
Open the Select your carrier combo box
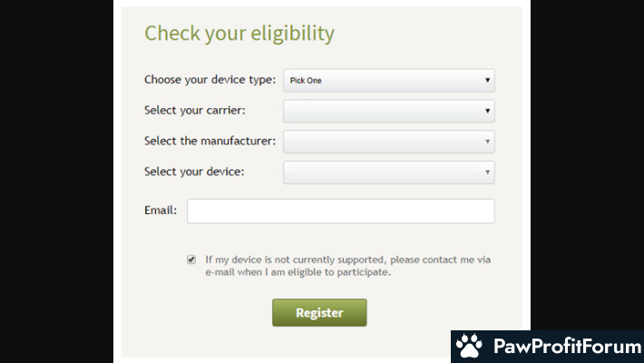click(x=389, y=111)
